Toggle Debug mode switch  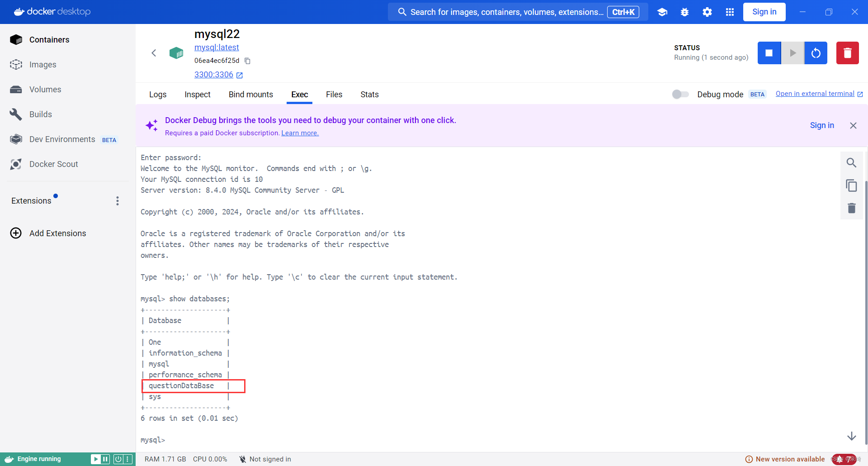(680, 94)
